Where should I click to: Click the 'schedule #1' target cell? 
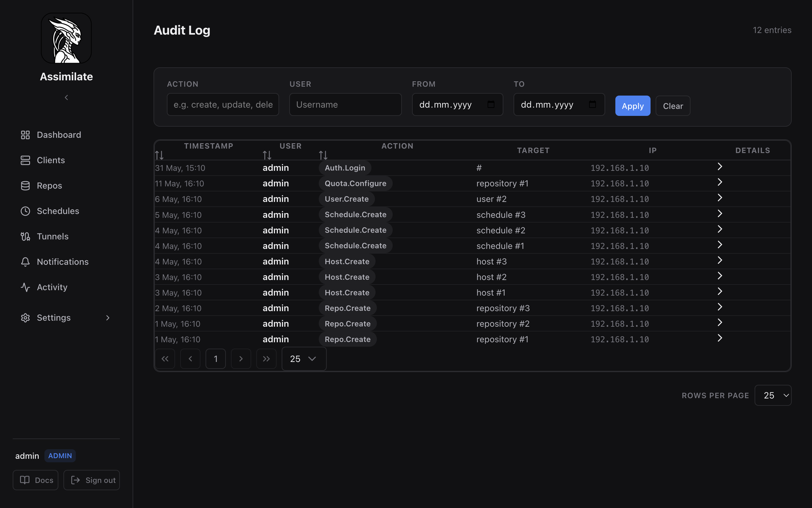click(500, 246)
